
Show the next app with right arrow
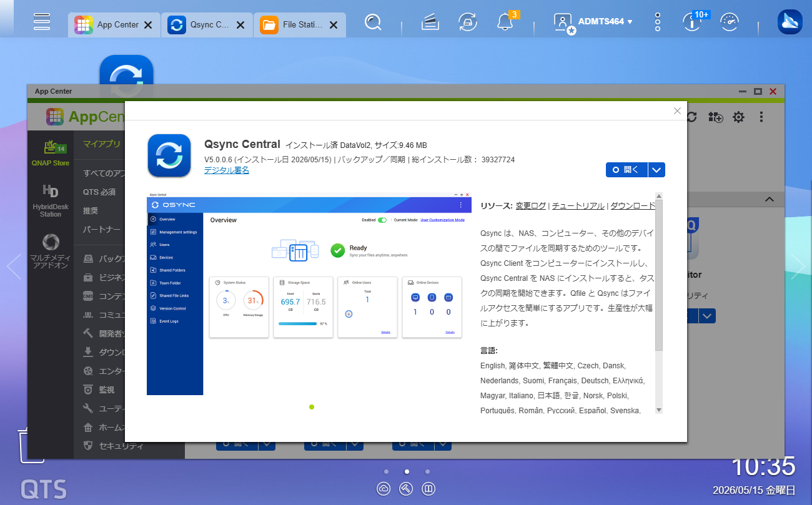[798, 267]
